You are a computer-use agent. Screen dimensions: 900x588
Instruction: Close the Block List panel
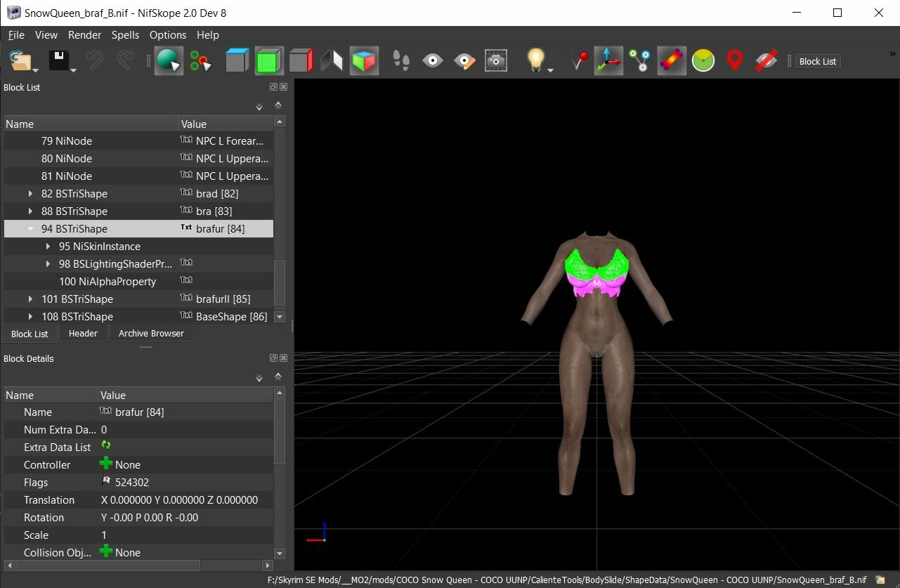[x=283, y=87]
